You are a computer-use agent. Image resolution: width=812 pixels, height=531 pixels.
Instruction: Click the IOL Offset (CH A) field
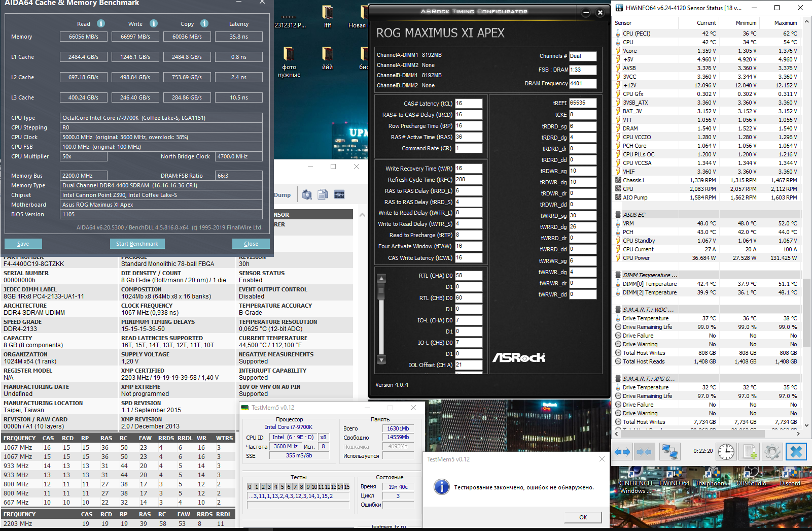pos(469,365)
